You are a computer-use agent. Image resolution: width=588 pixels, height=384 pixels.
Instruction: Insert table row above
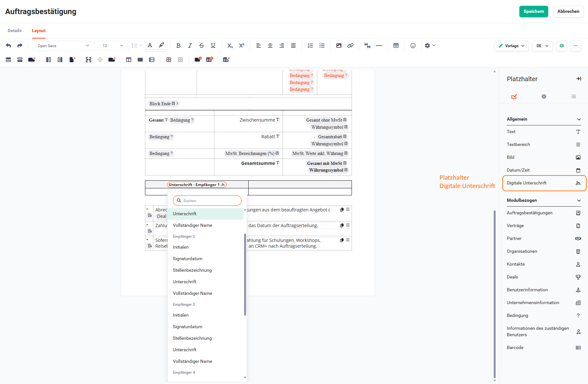(9, 60)
